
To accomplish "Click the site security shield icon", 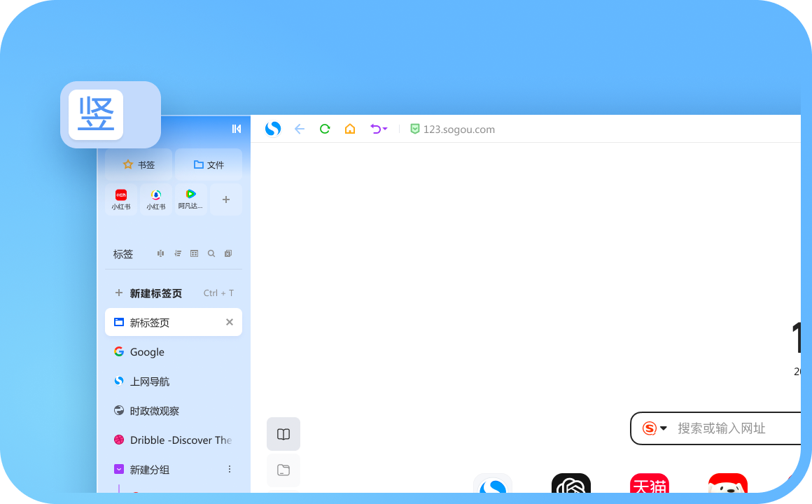I will [415, 129].
